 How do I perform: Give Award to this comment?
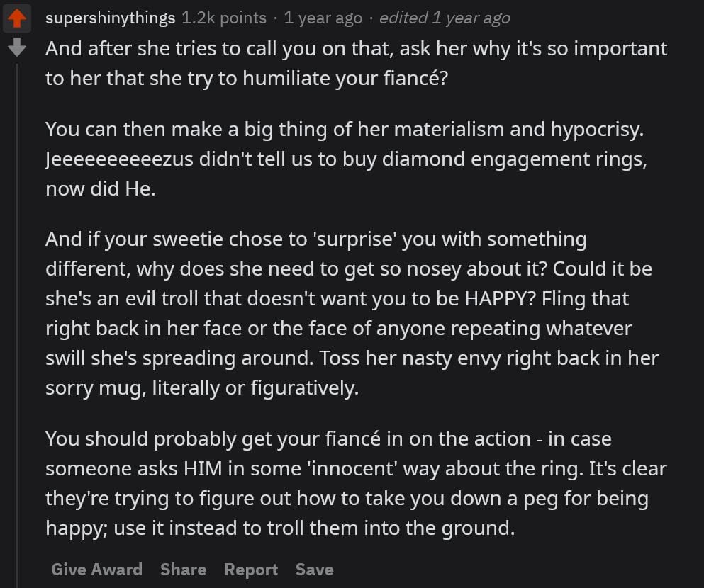(96, 569)
